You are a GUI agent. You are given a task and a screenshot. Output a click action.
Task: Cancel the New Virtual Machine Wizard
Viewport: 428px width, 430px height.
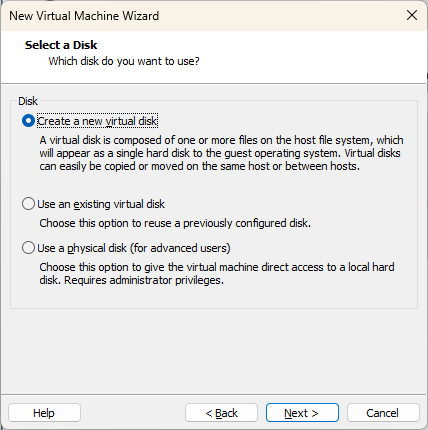383,413
